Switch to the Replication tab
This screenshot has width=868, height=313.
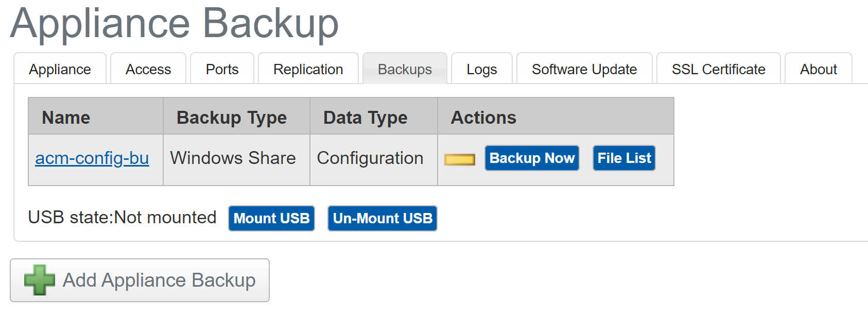point(308,69)
